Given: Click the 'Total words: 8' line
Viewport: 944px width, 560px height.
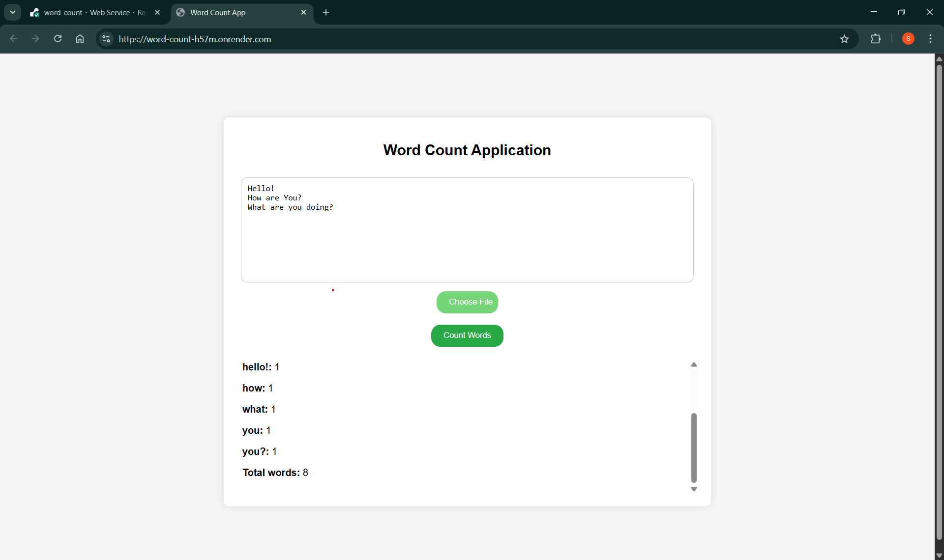Looking at the screenshot, I should pos(275,473).
